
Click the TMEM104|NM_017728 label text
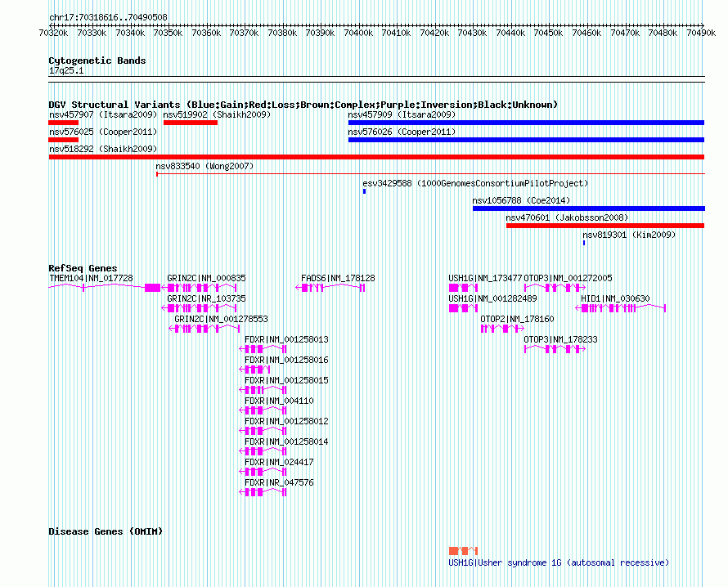91,278
